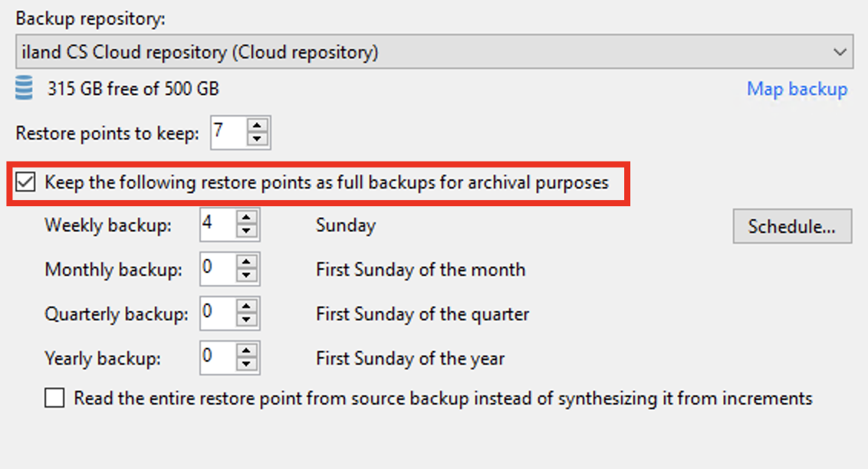The image size is (868, 469).
Task: Decrease restore points to keep
Action: point(258,139)
